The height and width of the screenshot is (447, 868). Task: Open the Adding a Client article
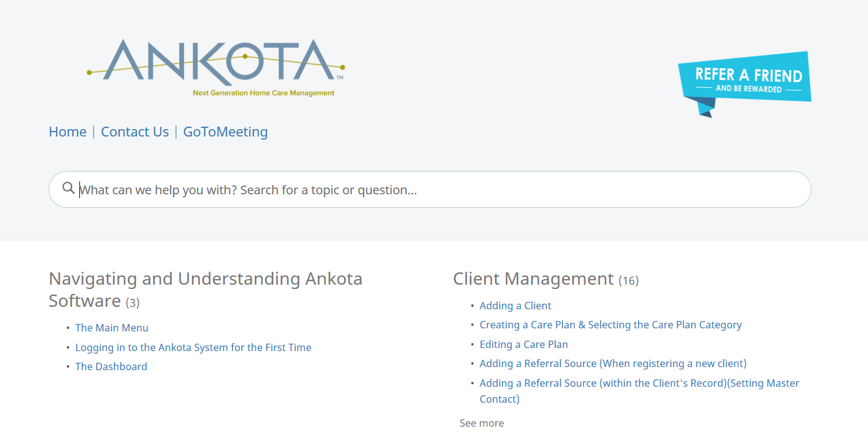pyautogui.click(x=516, y=306)
